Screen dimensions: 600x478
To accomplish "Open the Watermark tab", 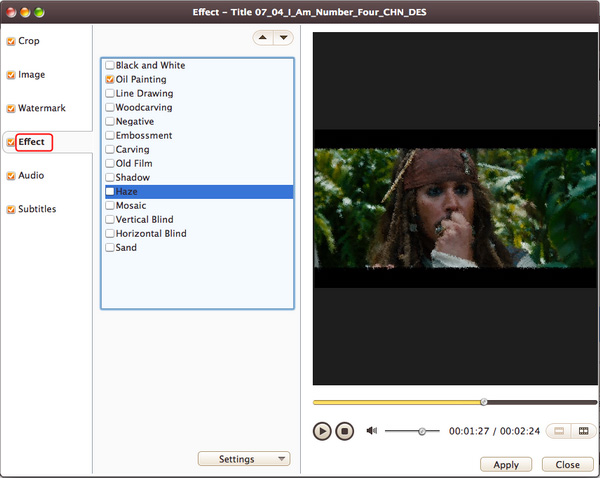I will point(42,108).
